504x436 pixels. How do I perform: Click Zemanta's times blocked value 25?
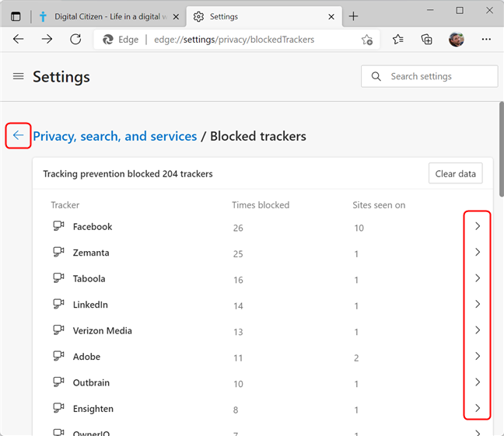tap(238, 254)
